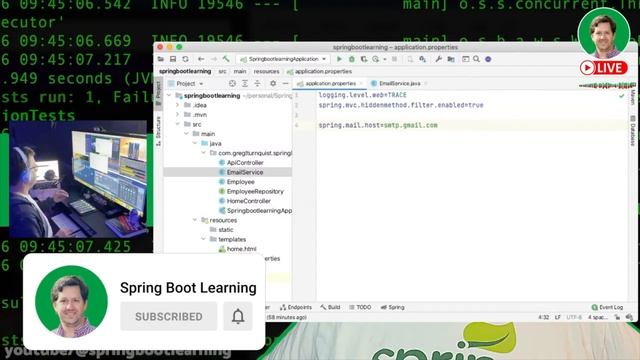This screenshot has height=360, width=640.
Task: Collapse the src folder
Action: point(178,124)
